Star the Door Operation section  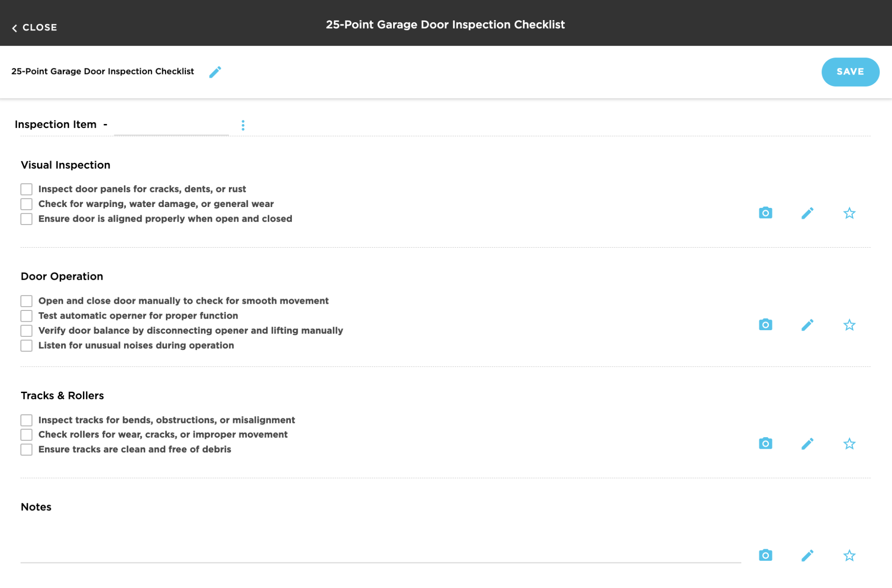849,324
